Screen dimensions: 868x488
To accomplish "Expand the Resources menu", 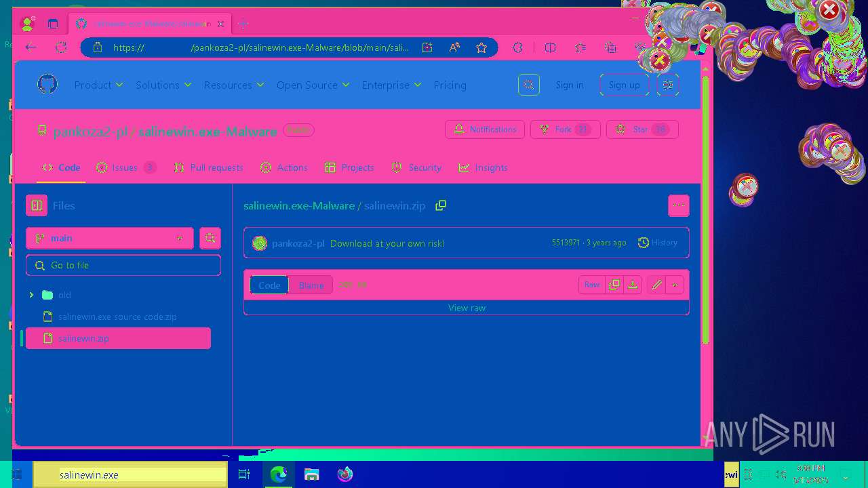I will [x=234, y=85].
